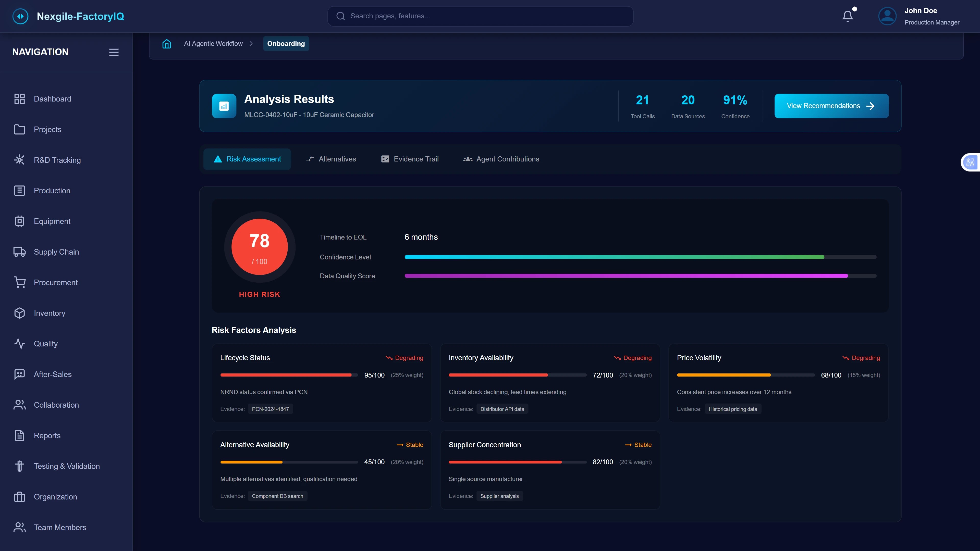Image resolution: width=980 pixels, height=551 pixels.
Task: Open the John Doe profile avatar
Action: [887, 16]
